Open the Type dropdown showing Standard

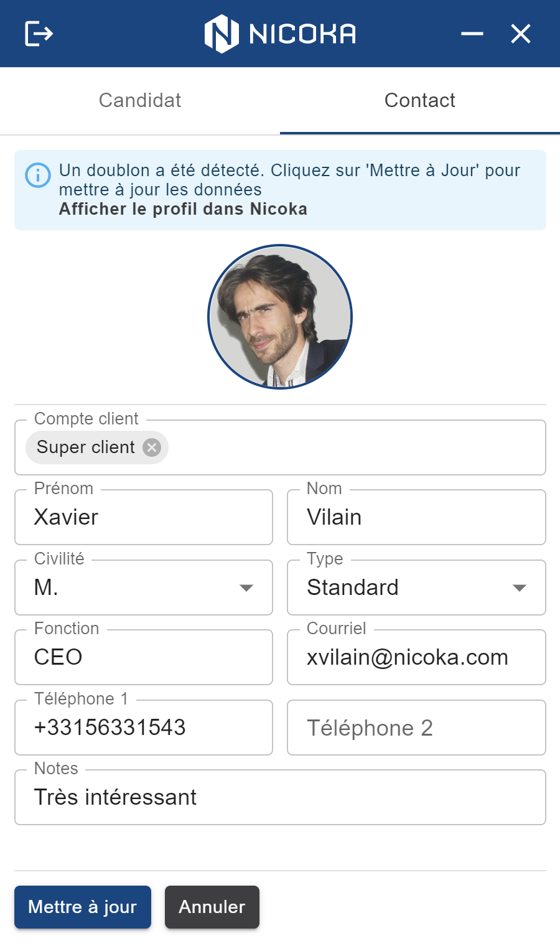(x=416, y=588)
